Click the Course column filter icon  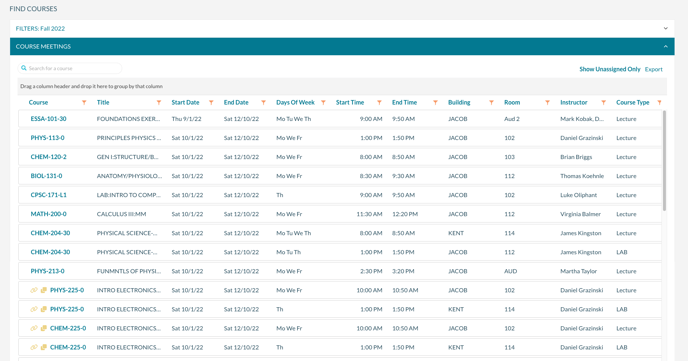(84, 103)
